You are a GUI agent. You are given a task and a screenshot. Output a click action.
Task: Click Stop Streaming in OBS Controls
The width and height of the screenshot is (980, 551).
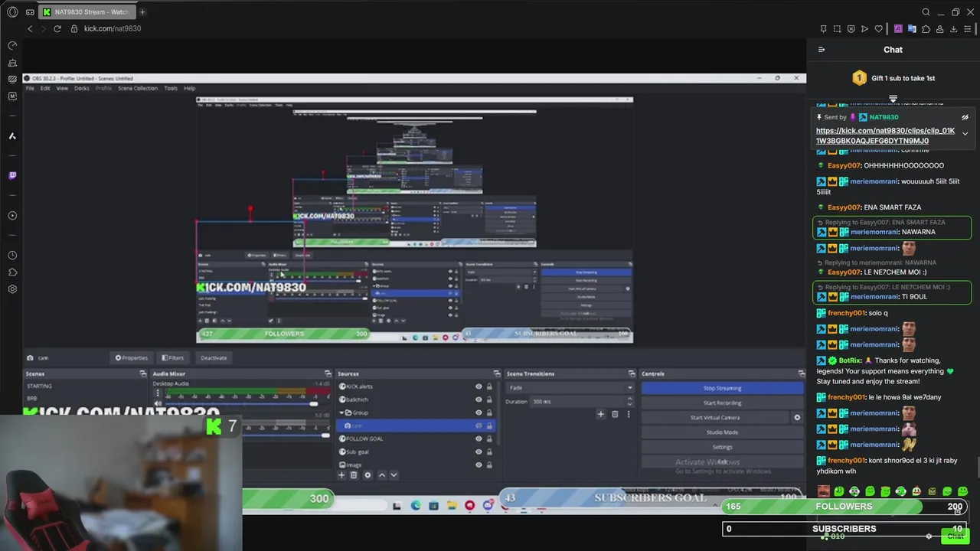pos(722,388)
